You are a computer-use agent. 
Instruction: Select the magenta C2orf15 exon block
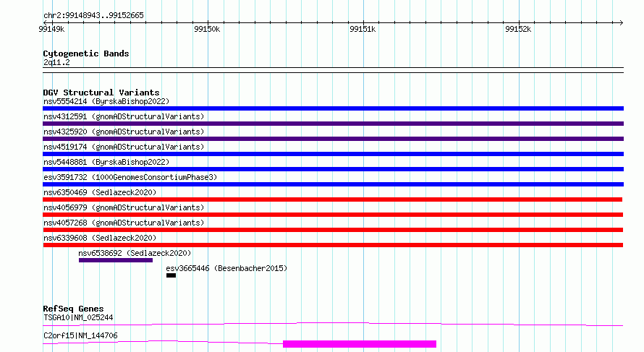pos(360,344)
